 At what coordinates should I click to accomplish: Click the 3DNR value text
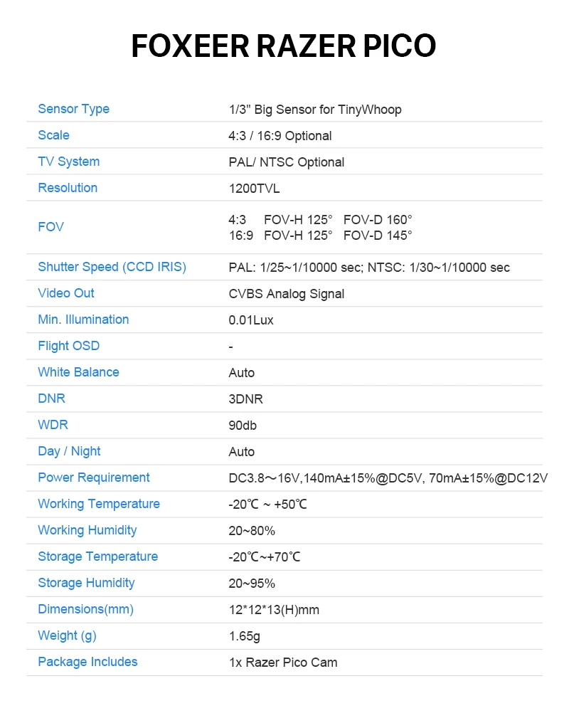[246, 399]
